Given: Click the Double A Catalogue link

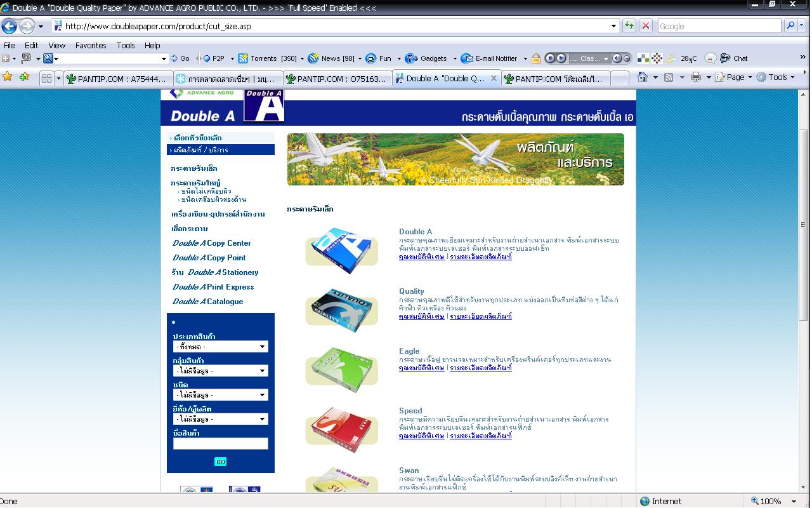Looking at the screenshot, I should pos(207,302).
